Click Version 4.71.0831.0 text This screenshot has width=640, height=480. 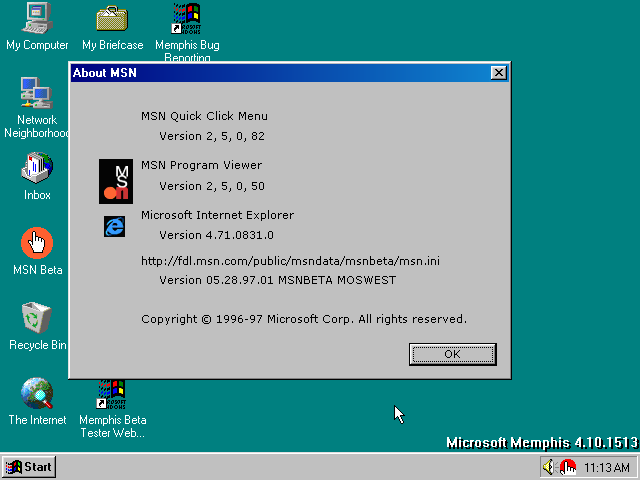[x=216, y=236]
